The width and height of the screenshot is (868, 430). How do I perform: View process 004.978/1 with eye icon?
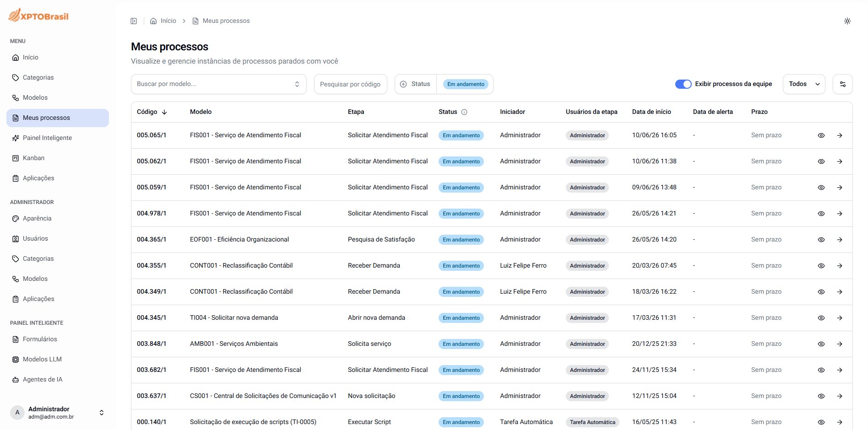click(x=821, y=214)
